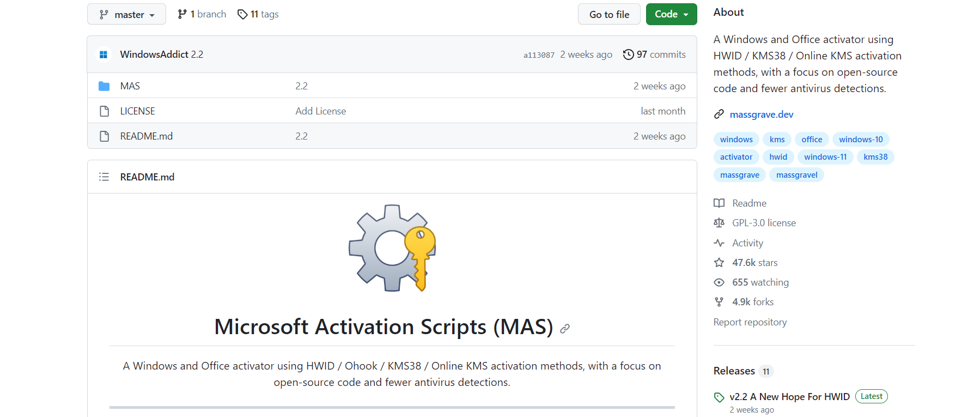Click the 11 tags icon
The image size is (980, 417).
242,14
